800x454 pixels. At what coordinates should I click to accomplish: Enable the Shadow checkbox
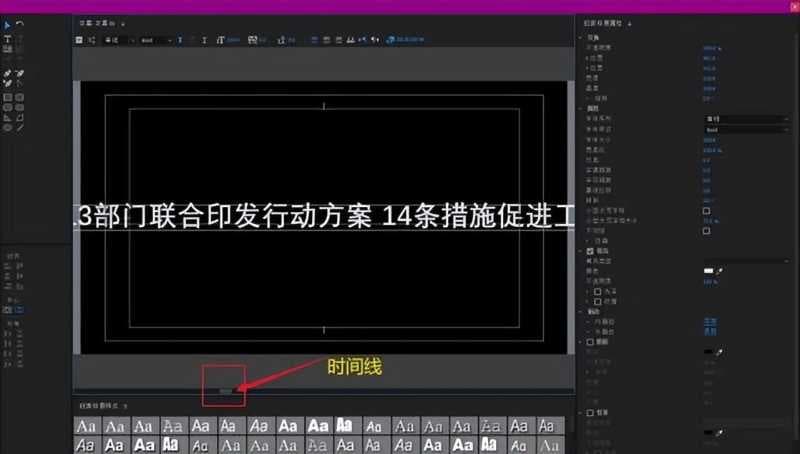coord(590,342)
